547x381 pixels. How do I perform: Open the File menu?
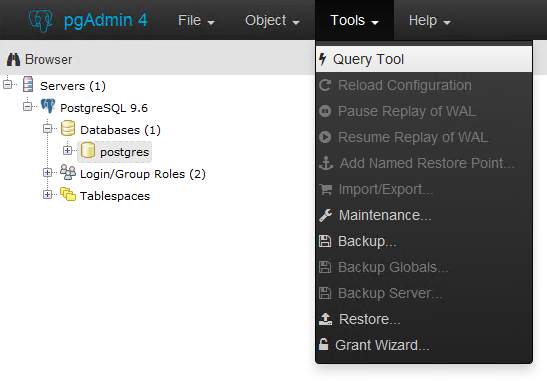196,20
